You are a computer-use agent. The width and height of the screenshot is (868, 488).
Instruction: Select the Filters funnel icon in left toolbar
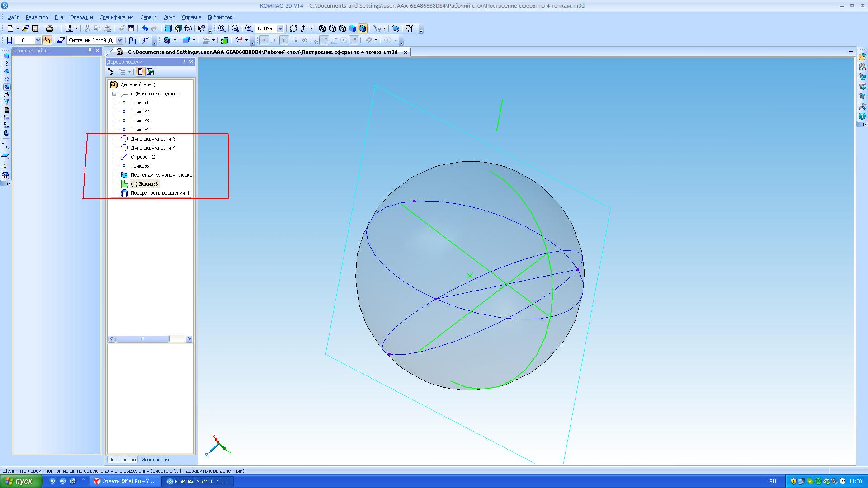point(6,102)
